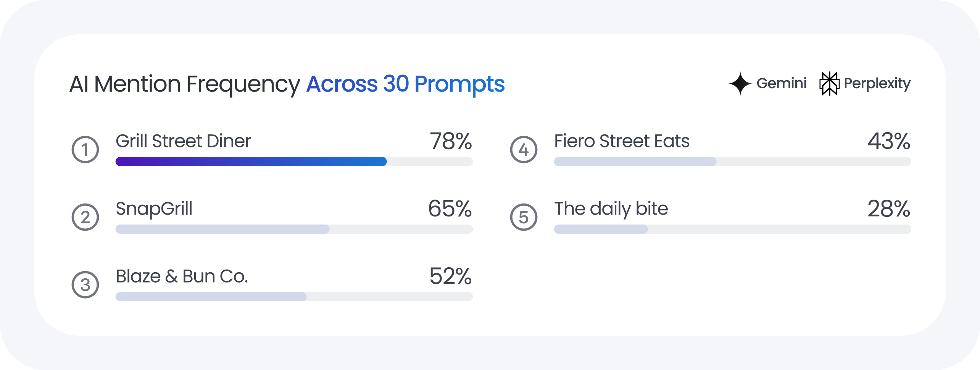Click the Gemini star icon
The image size is (980, 370).
pyautogui.click(x=740, y=84)
